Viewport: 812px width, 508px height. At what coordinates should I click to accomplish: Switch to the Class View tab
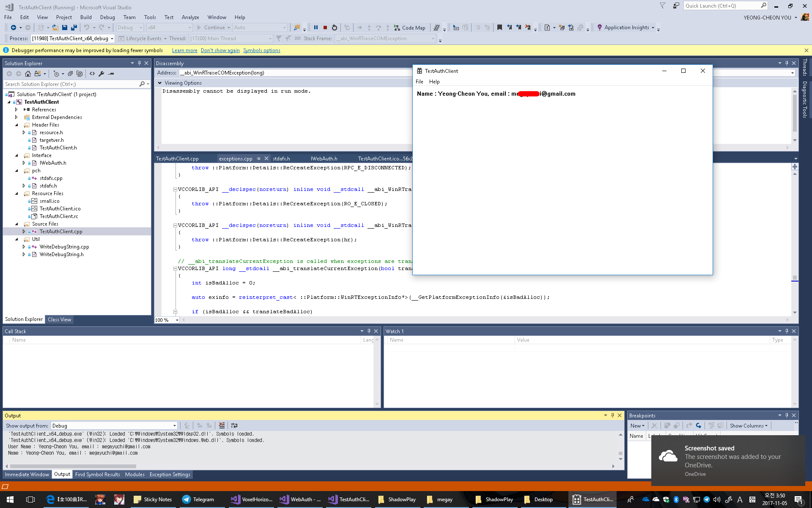59,319
